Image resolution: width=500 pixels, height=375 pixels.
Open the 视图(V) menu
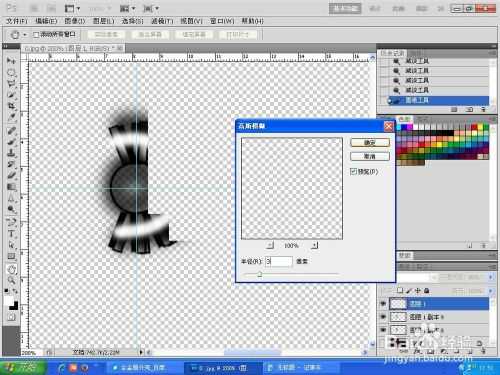191,21
